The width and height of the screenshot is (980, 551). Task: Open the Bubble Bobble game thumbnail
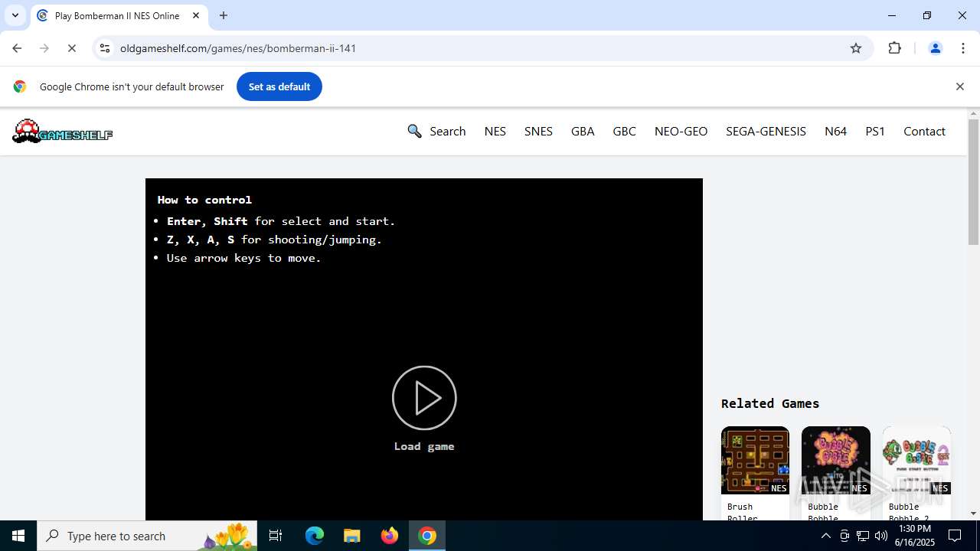click(x=836, y=461)
